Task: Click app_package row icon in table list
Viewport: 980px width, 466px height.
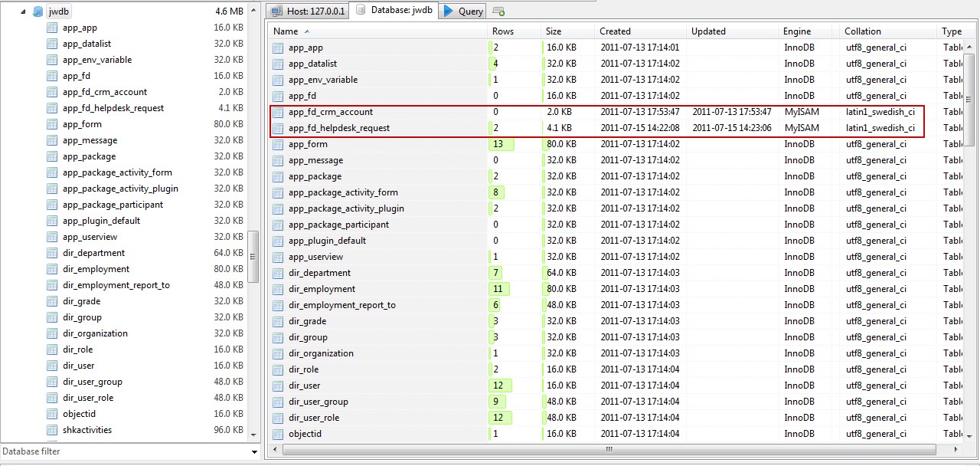Action: pos(278,176)
